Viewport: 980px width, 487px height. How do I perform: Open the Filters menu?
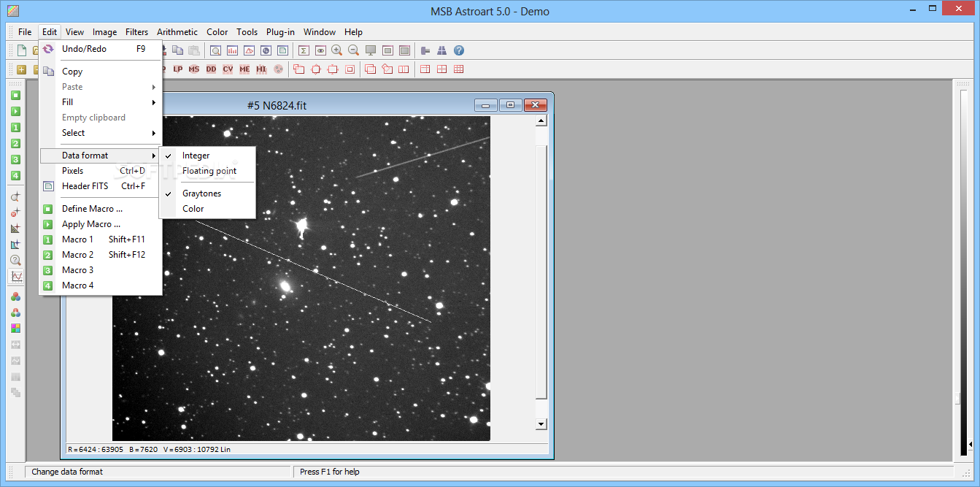136,32
